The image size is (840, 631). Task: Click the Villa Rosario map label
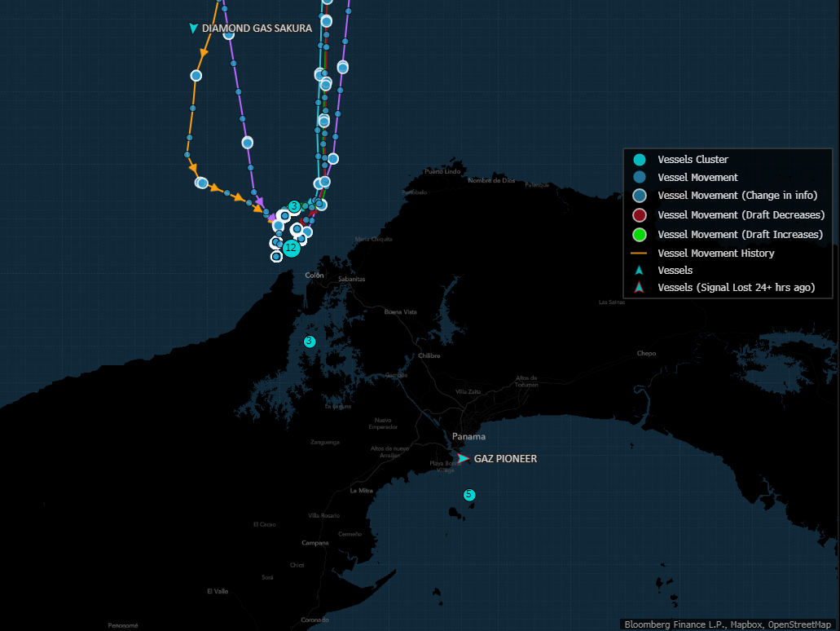point(323,516)
